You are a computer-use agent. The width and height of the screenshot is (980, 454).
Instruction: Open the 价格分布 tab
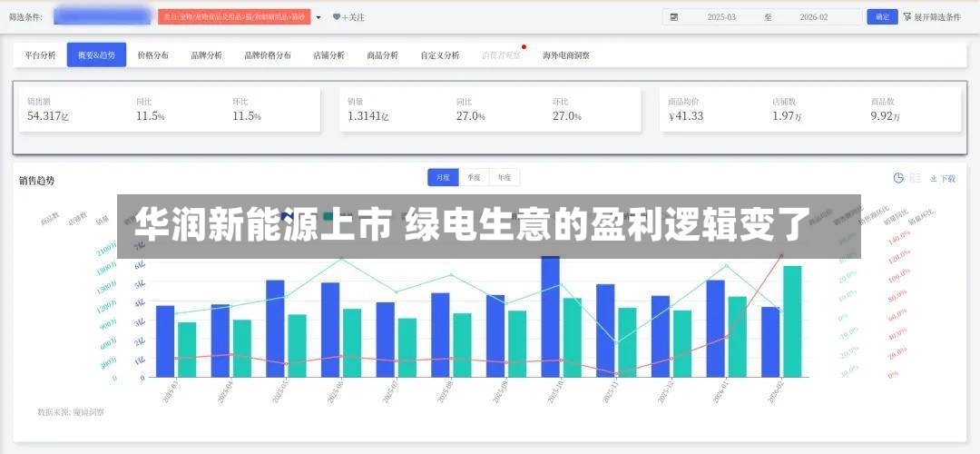153,55
